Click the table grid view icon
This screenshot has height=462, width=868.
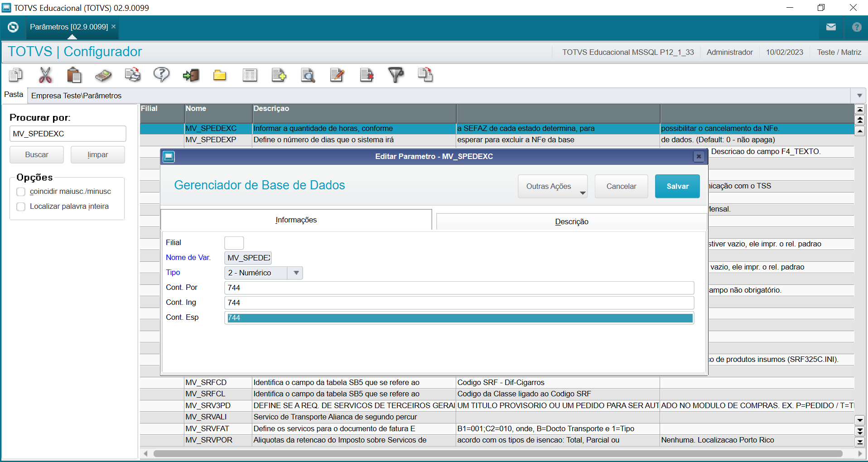250,75
